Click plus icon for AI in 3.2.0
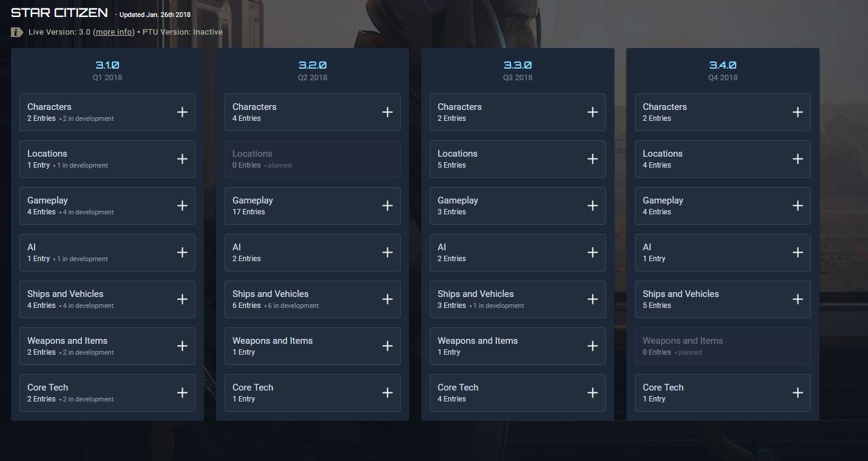The width and height of the screenshot is (868, 461). click(387, 253)
